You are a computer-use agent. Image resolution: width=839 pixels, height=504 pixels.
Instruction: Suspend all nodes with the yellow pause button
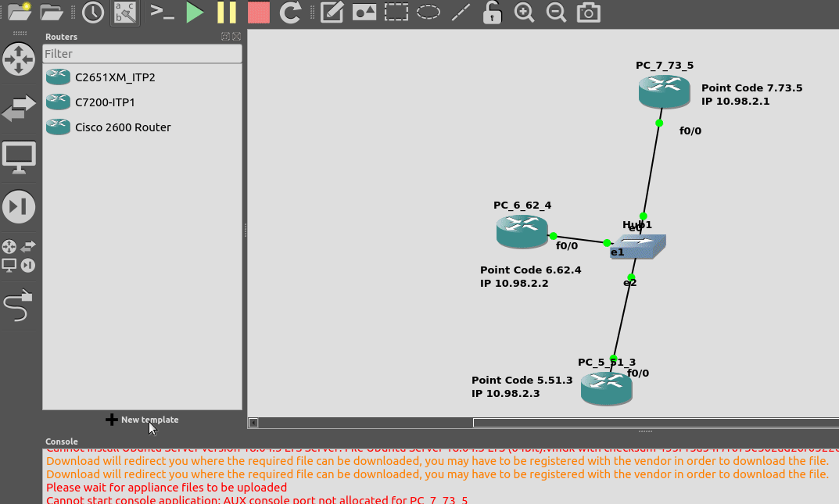(227, 13)
